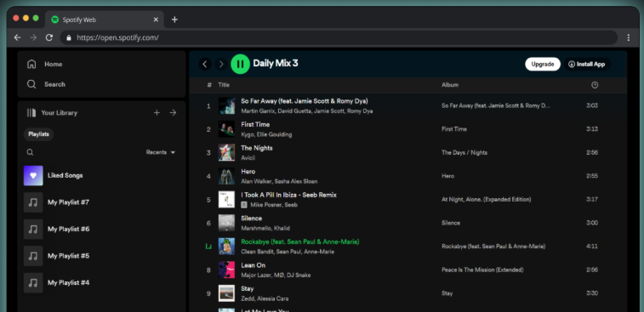Go back with the left chevron

tap(205, 64)
